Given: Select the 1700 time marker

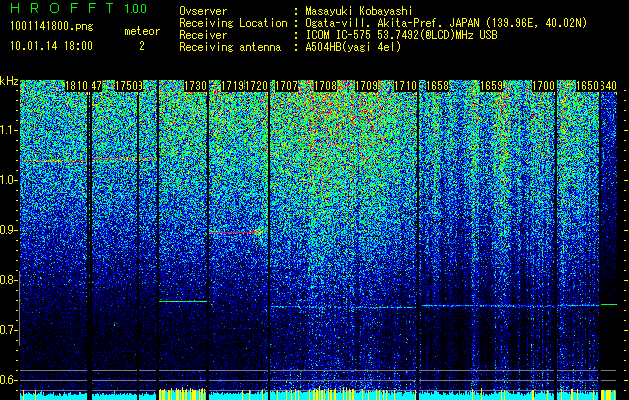Looking at the screenshot, I should (544, 86).
